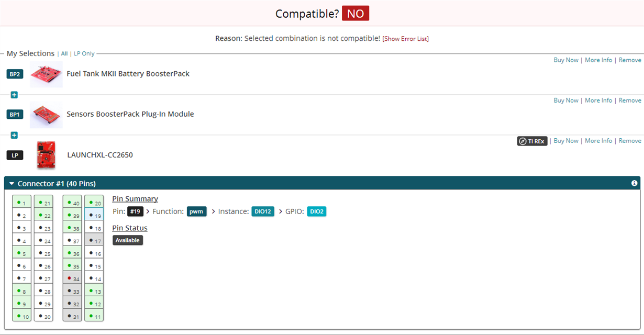
Task: Click LAUNCHXL-CC2650 name text
Action: [x=100, y=155]
